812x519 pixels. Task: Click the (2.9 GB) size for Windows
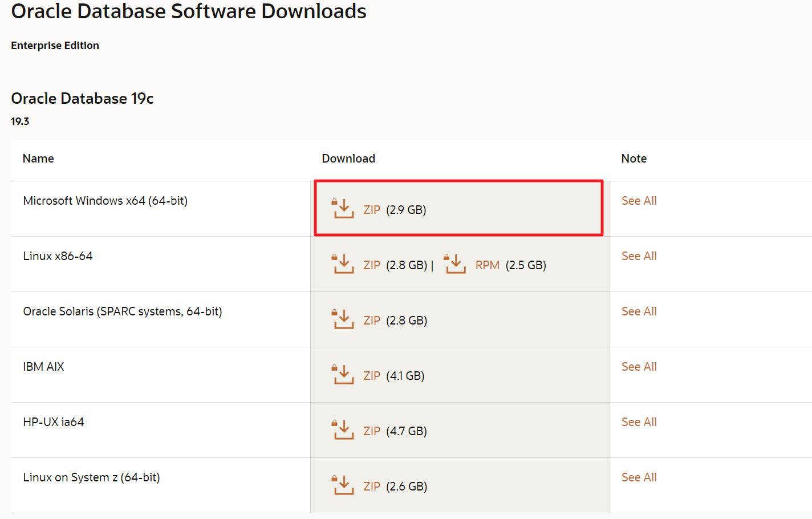[406, 210]
